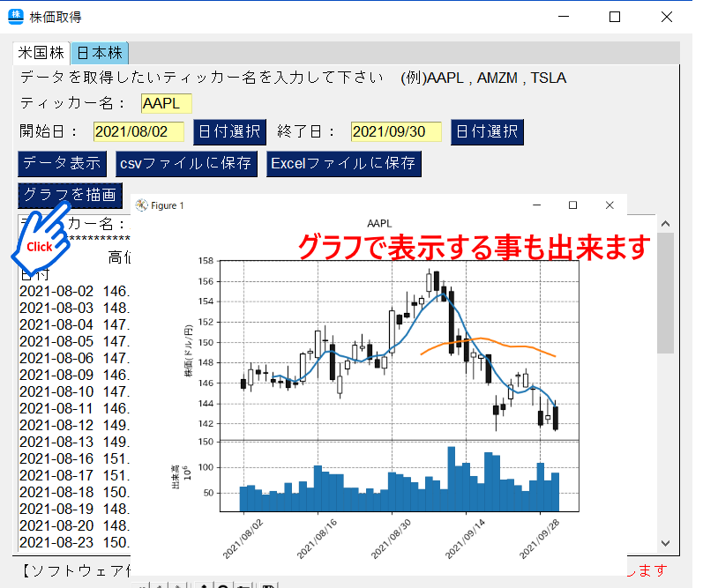Maximize the 株価取得 main window
Viewport: 703px width, 588px height.
(615, 17)
